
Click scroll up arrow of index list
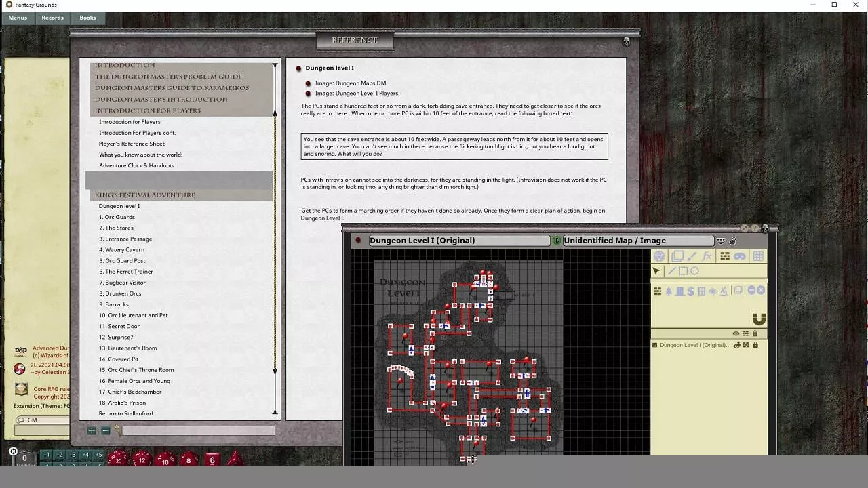[275, 65]
